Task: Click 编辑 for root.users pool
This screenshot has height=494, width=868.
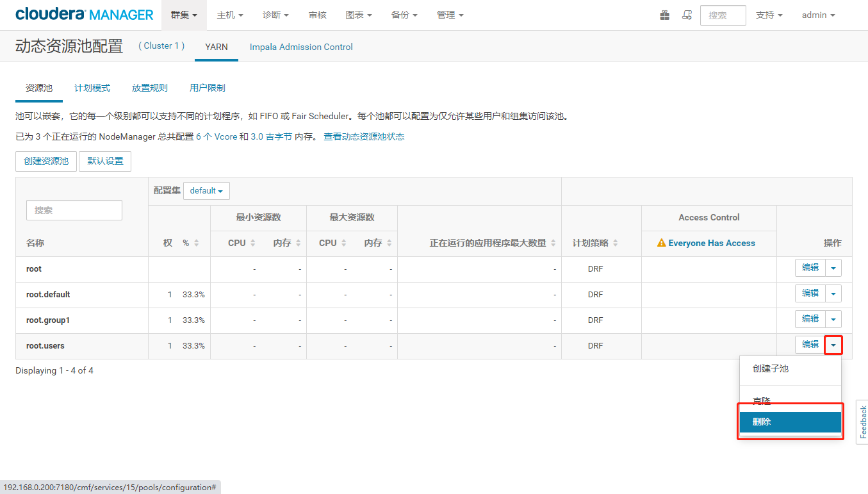Action: coord(810,345)
